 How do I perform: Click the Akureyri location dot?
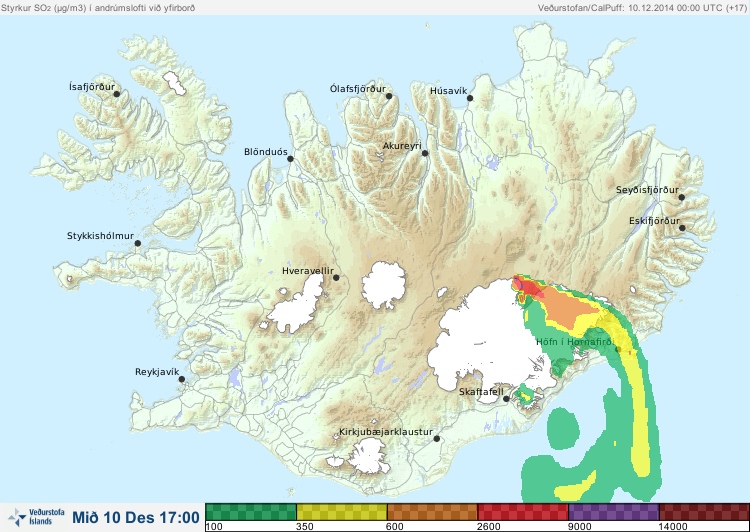pos(425,153)
